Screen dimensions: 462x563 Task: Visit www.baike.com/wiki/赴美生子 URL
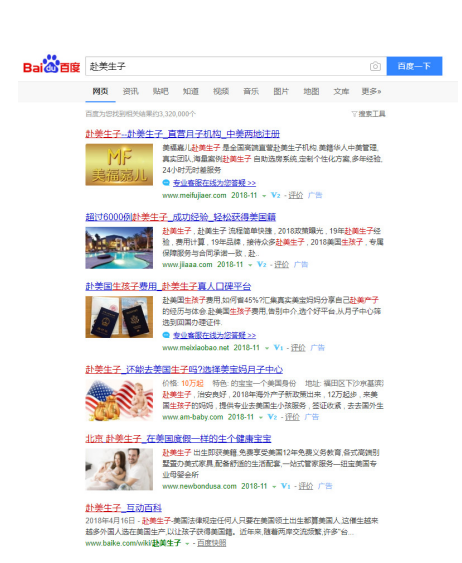133,543
